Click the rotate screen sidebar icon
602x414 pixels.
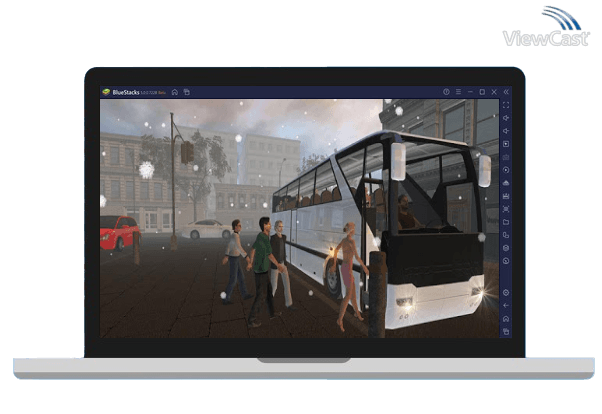(x=506, y=235)
